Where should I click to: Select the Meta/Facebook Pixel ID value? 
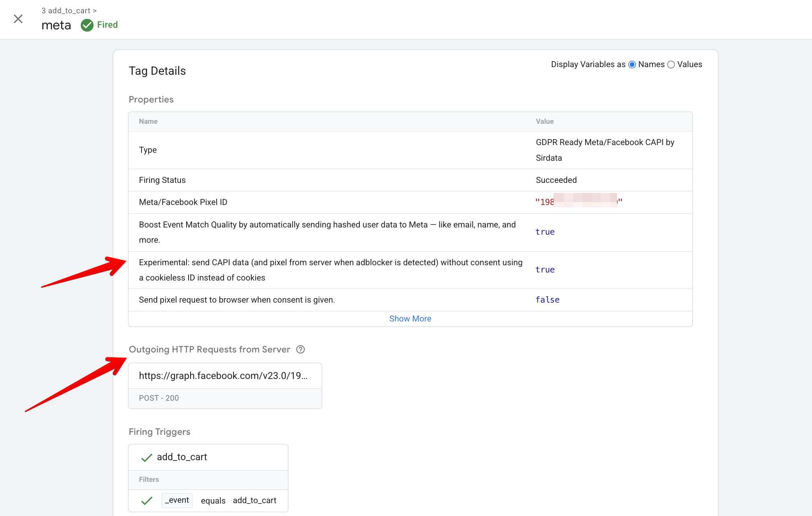(579, 202)
